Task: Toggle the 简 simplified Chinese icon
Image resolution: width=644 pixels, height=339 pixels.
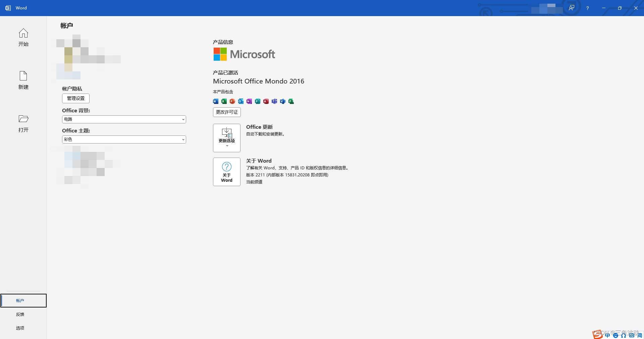Action: click(640, 335)
